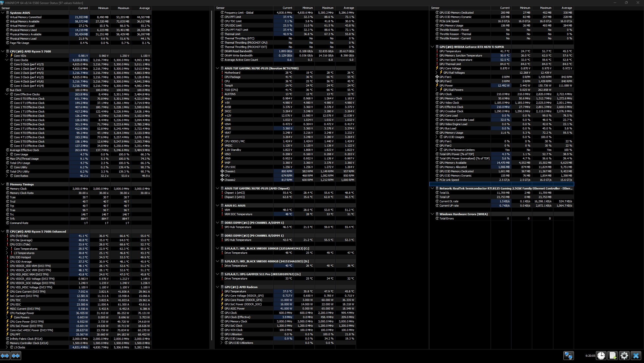Image resolution: width=644 pixels, height=363 pixels.
Task: Click the HWiNFO icon in the title bar
Action: (x=2, y=3)
